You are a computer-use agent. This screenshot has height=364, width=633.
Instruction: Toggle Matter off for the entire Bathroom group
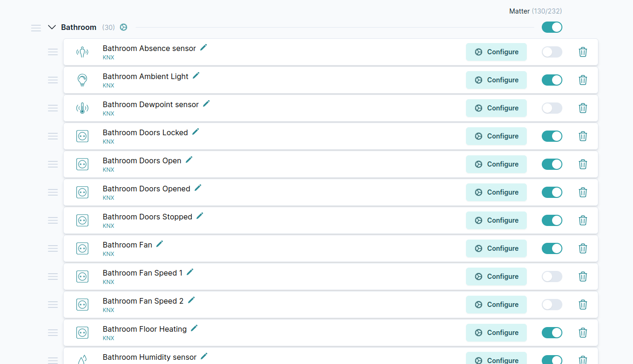(x=552, y=27)
